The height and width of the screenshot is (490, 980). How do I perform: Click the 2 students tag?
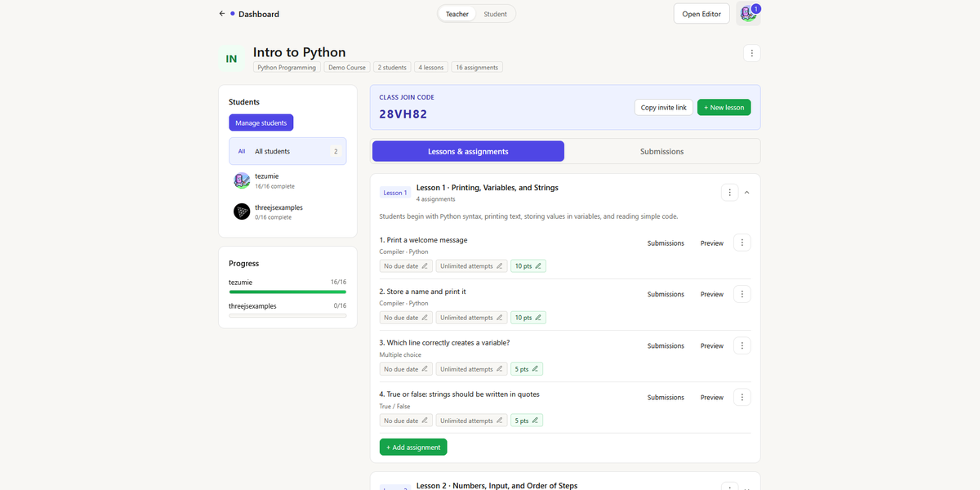[392, 67]
